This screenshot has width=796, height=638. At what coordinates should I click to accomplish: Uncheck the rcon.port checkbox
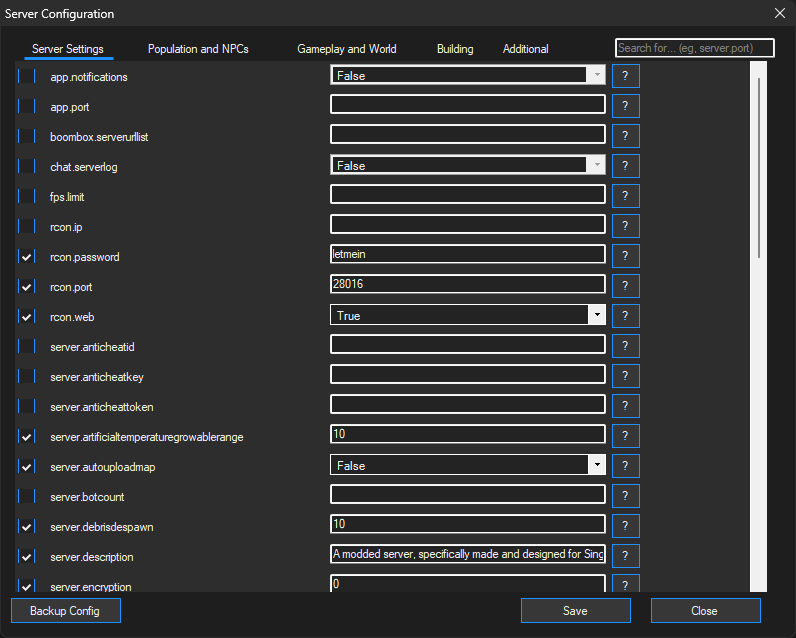[26, 287]
